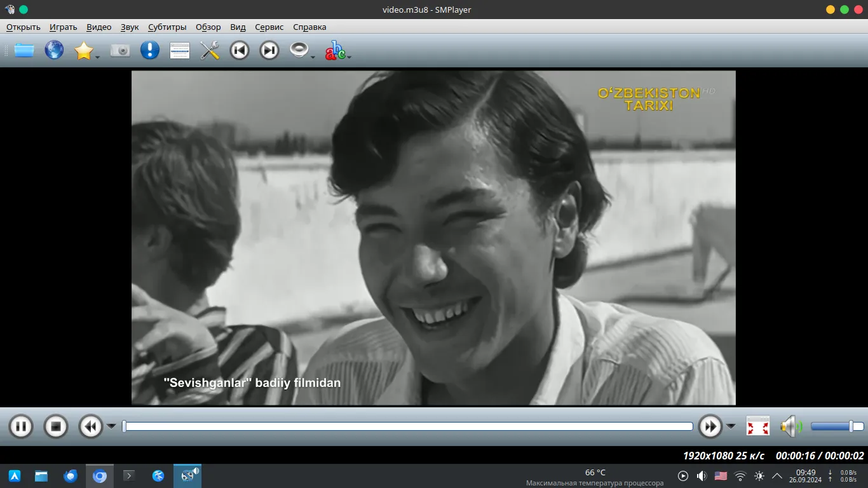Choose subtitle track with the abc icon
The height and width of the screenshot is (488, 868).
coord(335,51)
